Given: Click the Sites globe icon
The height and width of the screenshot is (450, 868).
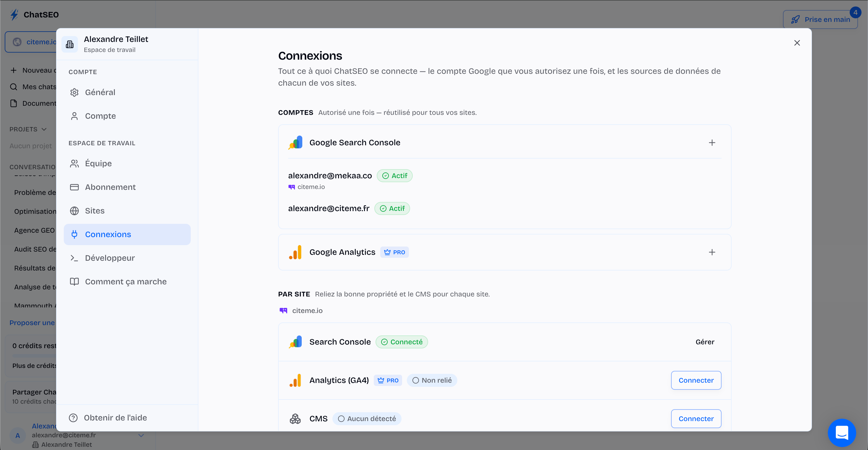Looking at the screenshot, I should [74, 211].
